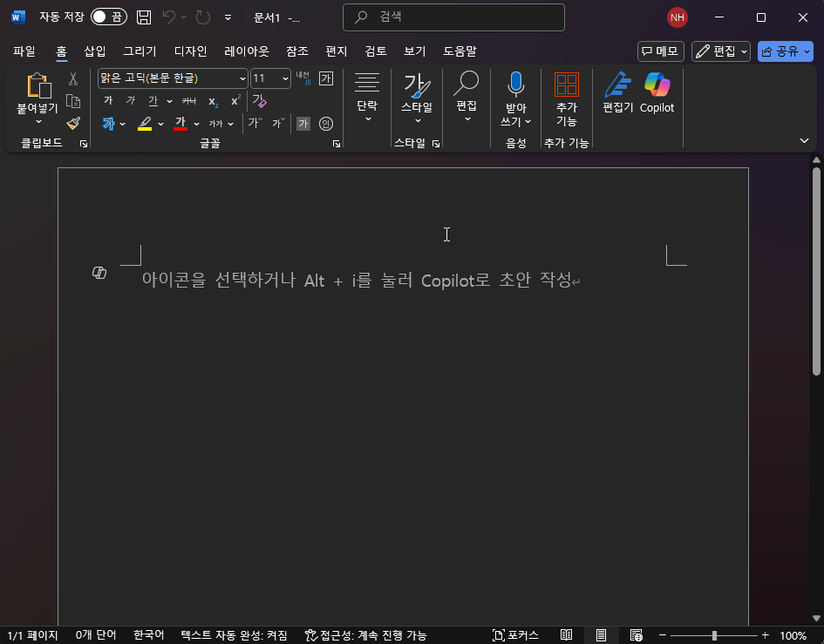This screenshot has height=644, width=824.
Task: Click the shrink font size icon
Action: click(x=278, y=124)
